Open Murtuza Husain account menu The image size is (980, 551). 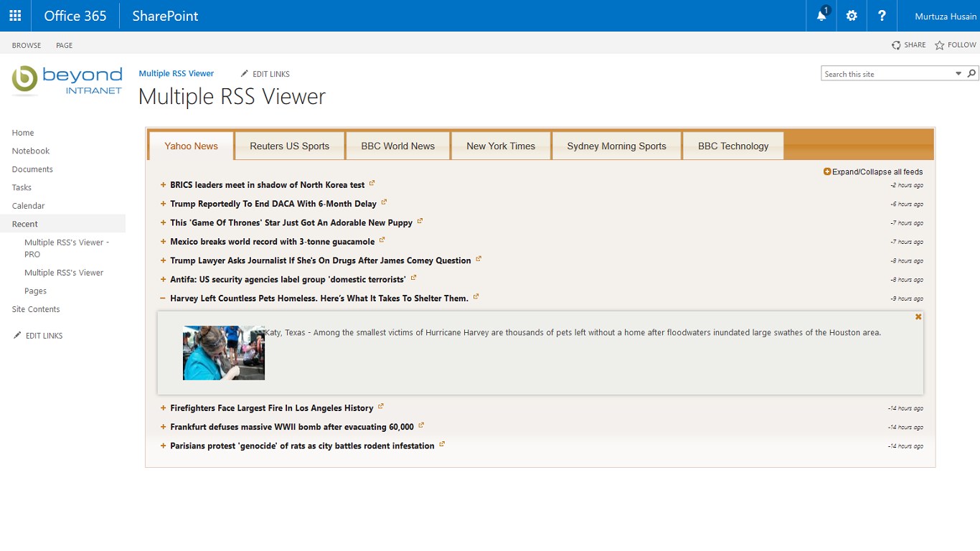(x=946, y=16)
